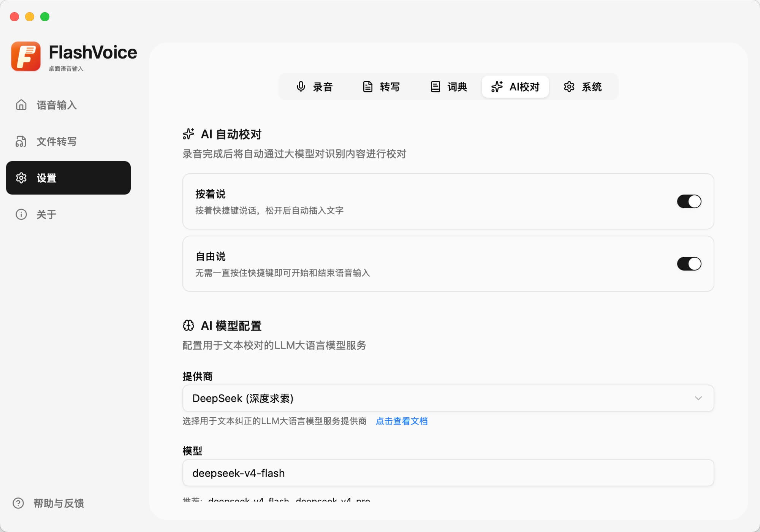This screenshot has width=760, height=532.
Task: Click the sparkle icon next to AI 自动校对 heading
Action: 188,134
